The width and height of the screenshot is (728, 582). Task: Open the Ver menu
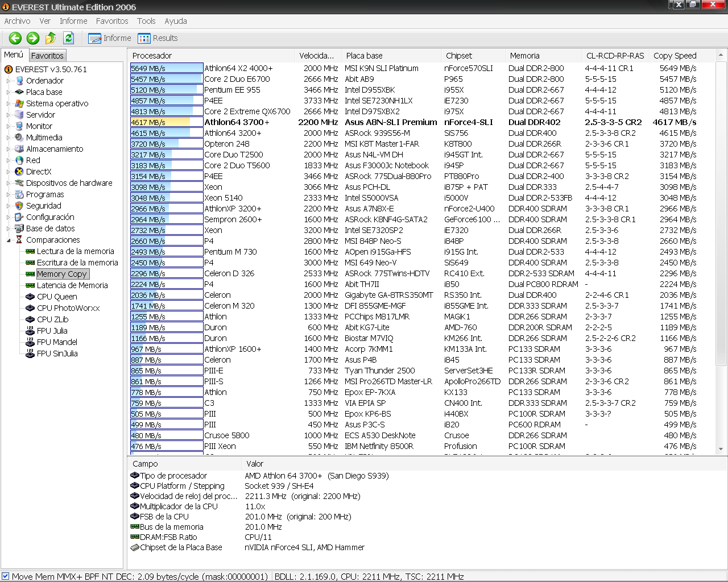coord(45,21)
